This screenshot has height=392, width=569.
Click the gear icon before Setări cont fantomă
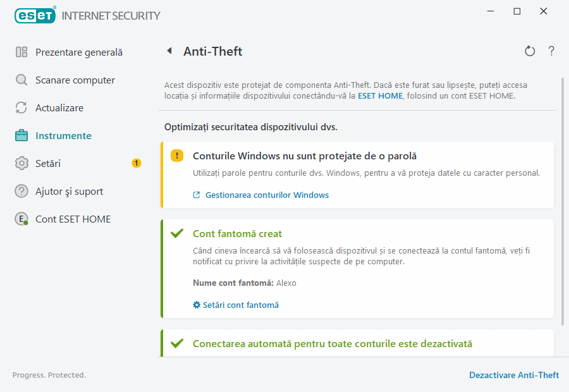(x=196, y=305)
